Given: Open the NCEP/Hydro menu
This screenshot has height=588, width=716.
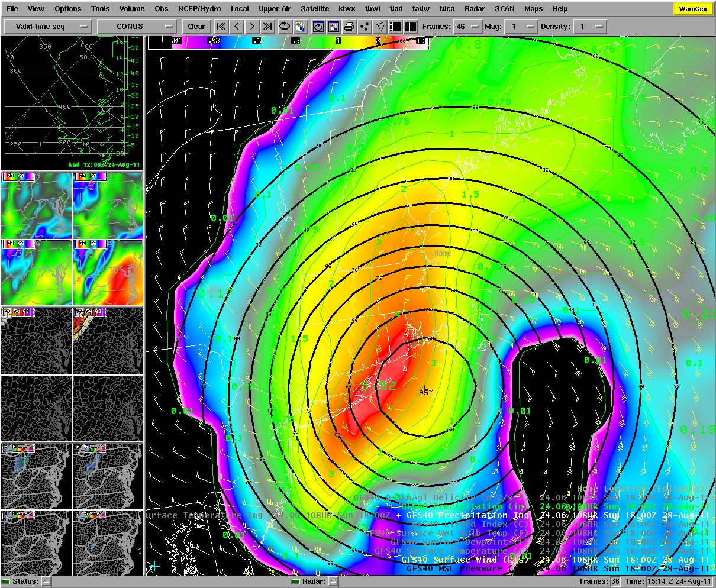Looking at the screenshot, I should coord(199,9).
